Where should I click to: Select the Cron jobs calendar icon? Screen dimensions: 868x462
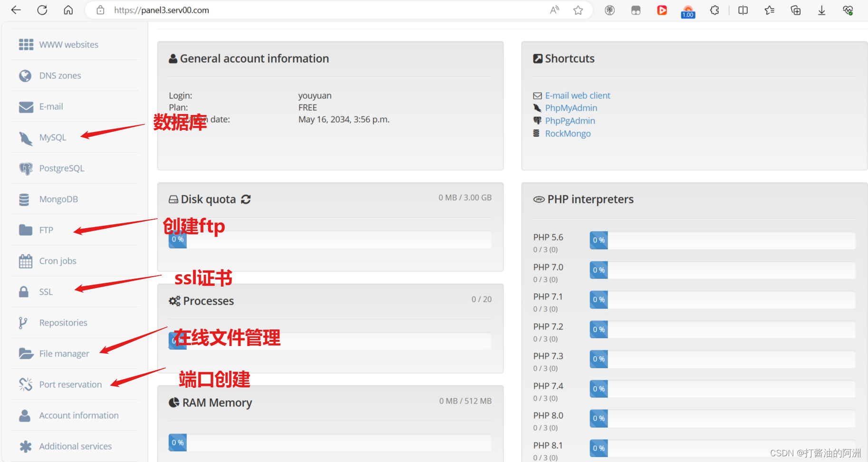coord(25,260)
